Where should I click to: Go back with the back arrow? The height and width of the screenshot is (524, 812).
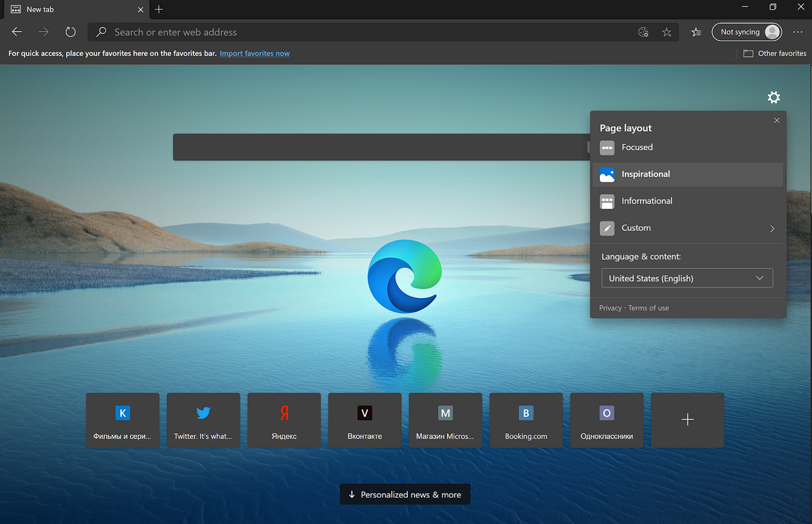click(17, 32)
